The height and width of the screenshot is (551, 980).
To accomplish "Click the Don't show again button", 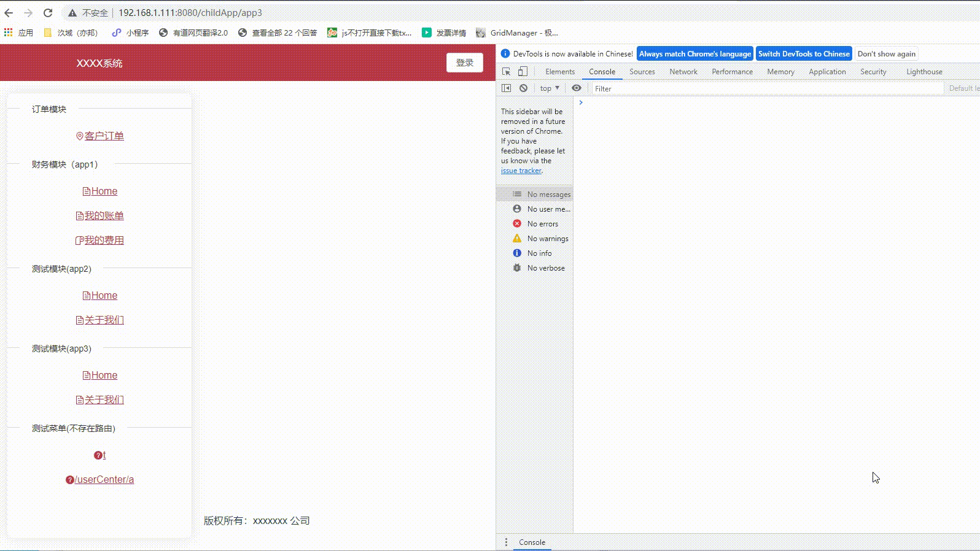I will pyautogui.click(x=886, y=54).
